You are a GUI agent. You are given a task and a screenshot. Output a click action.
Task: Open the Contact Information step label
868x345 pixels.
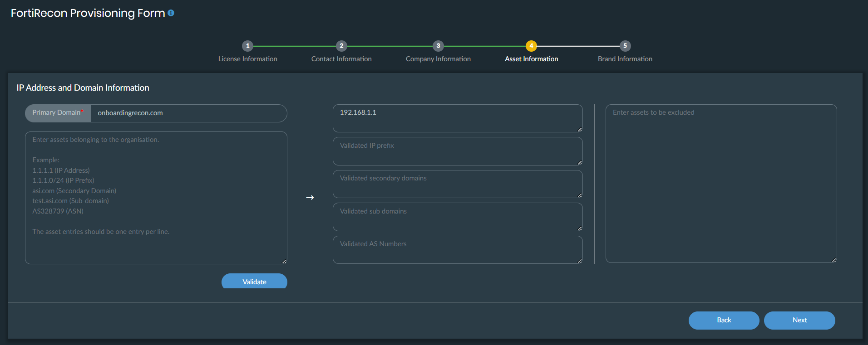click(x=341, y=59)
